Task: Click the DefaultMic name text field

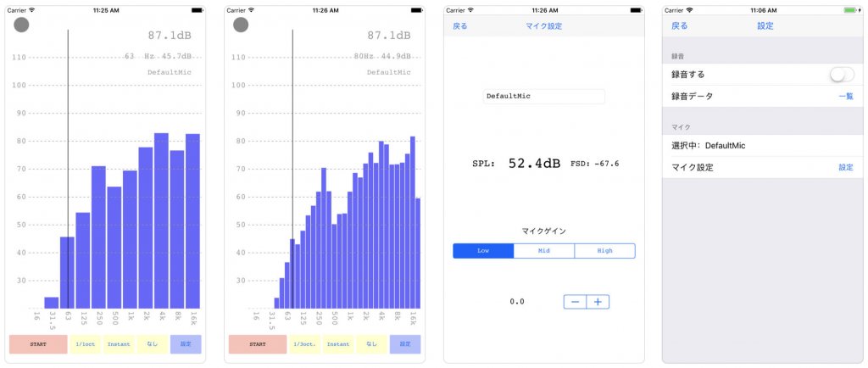Action: click(543, 97)
